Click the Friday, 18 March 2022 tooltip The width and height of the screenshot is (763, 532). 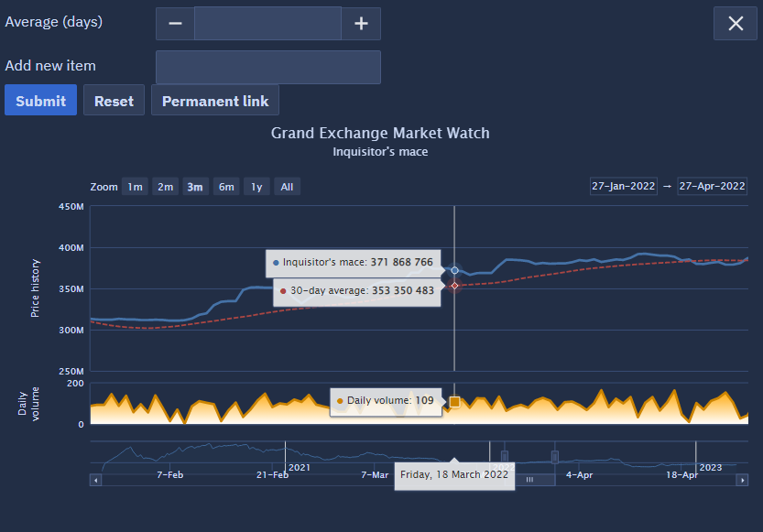point(454,474)
